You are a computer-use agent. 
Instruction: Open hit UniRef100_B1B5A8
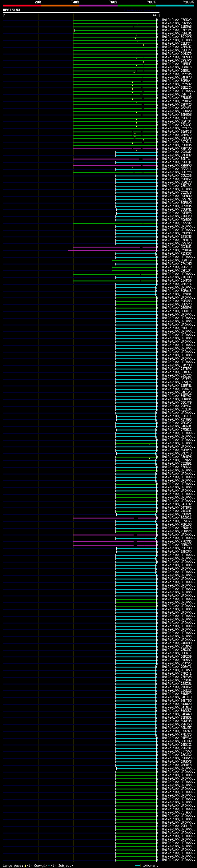(x=177, y=26)
